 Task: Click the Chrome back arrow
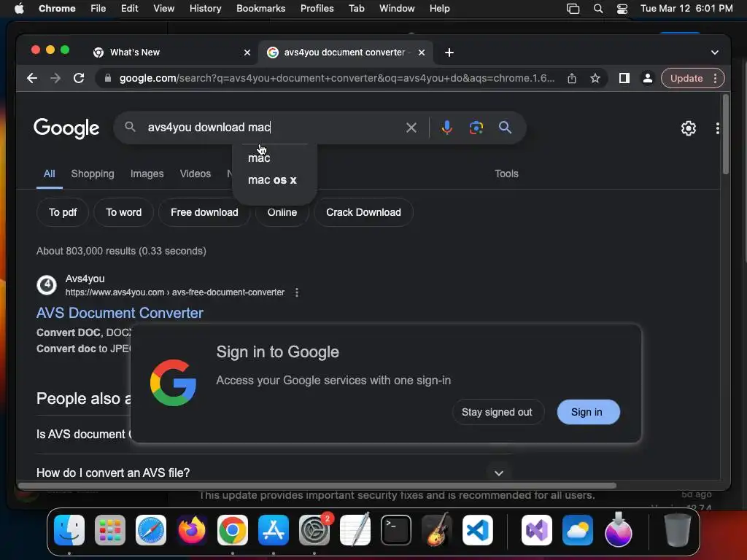click(32, 78)
